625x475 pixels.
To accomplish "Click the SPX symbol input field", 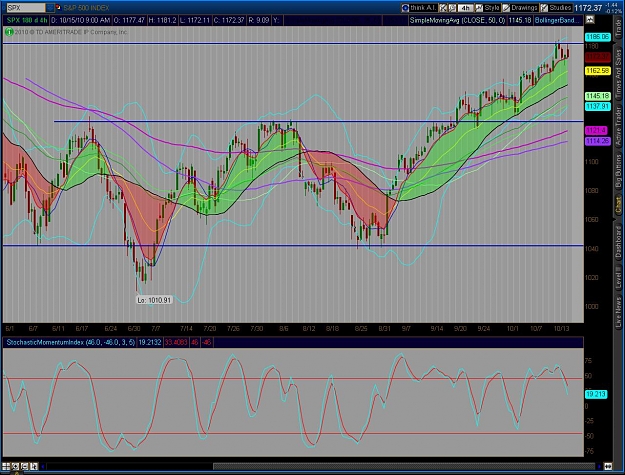I will 26,8.
